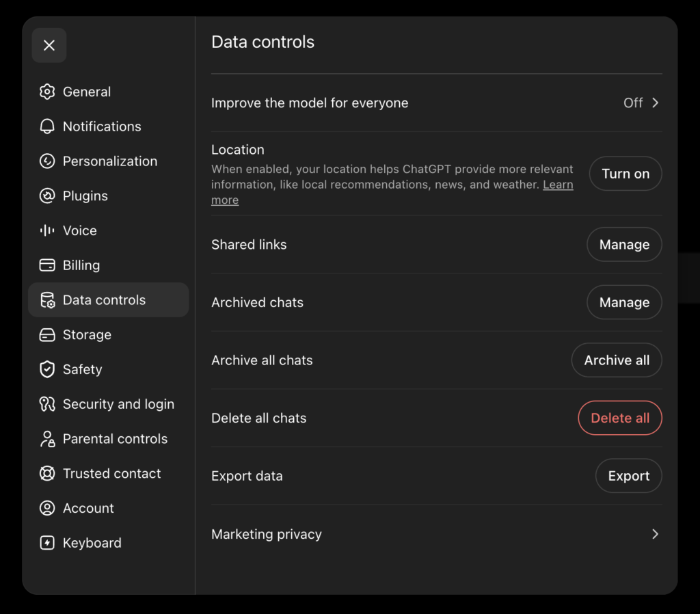Image resolution: width=700 pixels, height=614 pixels.
Task: Click the Delete all chats label
Action: click(259, 418)
